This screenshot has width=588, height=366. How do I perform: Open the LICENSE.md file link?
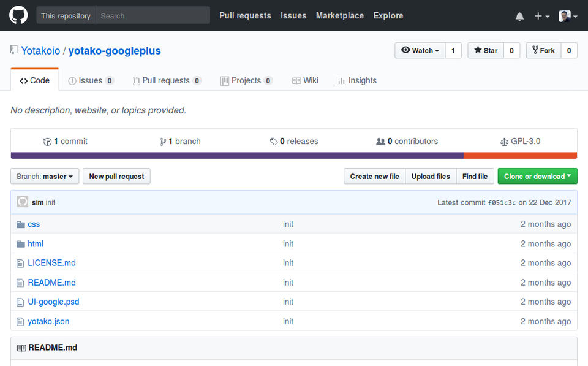pyautogui.click(x=51, y=263)
